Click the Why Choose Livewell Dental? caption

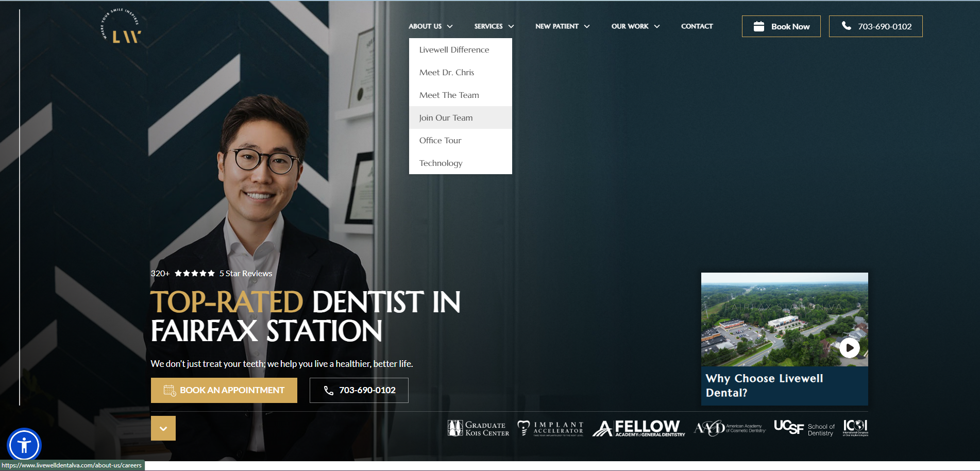(764, 385)
